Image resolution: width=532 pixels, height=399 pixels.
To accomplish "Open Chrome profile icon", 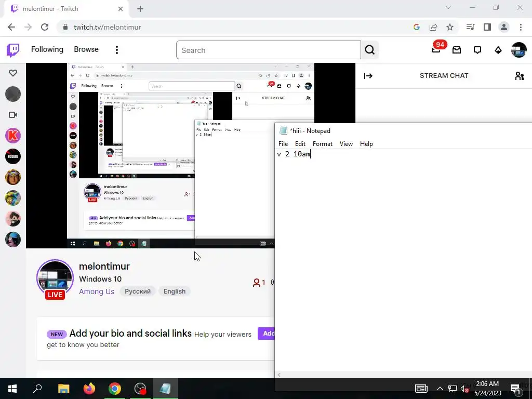I will click(x=504, y=27).
